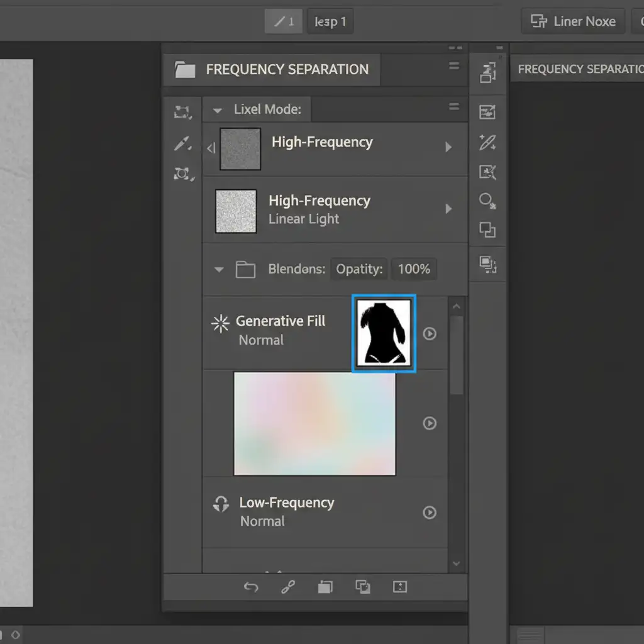
Task: Click the Liner Noxe button
Action: click(573, 21)
